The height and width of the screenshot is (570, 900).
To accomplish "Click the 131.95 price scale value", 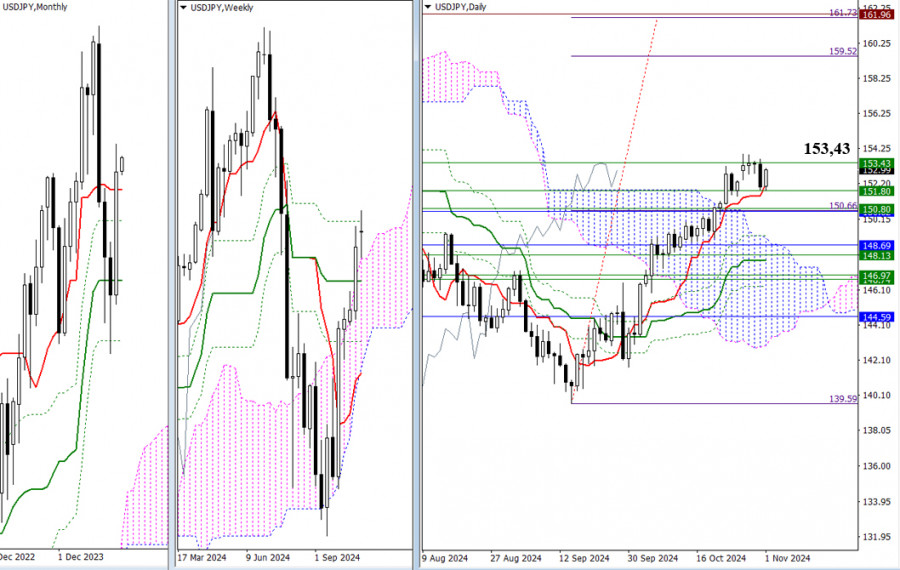I will coord(876,537).
